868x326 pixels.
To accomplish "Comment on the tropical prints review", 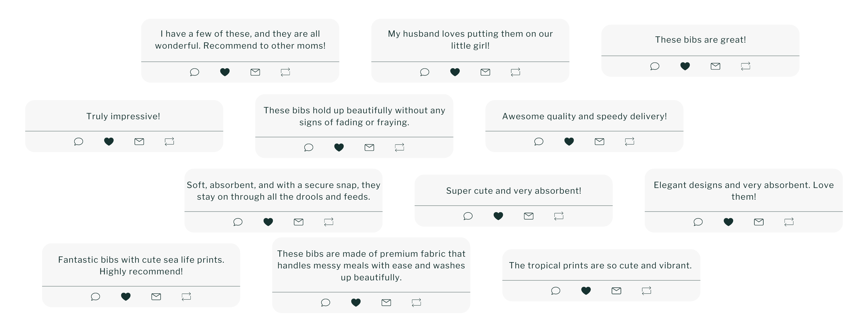I will [x=556, y=291].
